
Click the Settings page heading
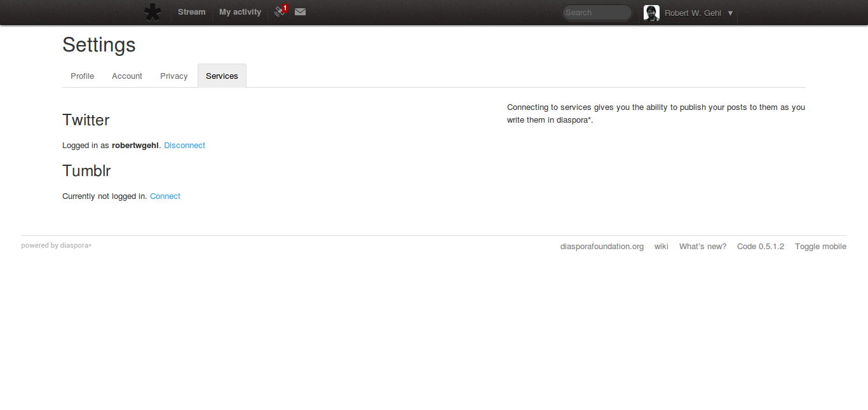pyautogui.click(x=99, y=45)
